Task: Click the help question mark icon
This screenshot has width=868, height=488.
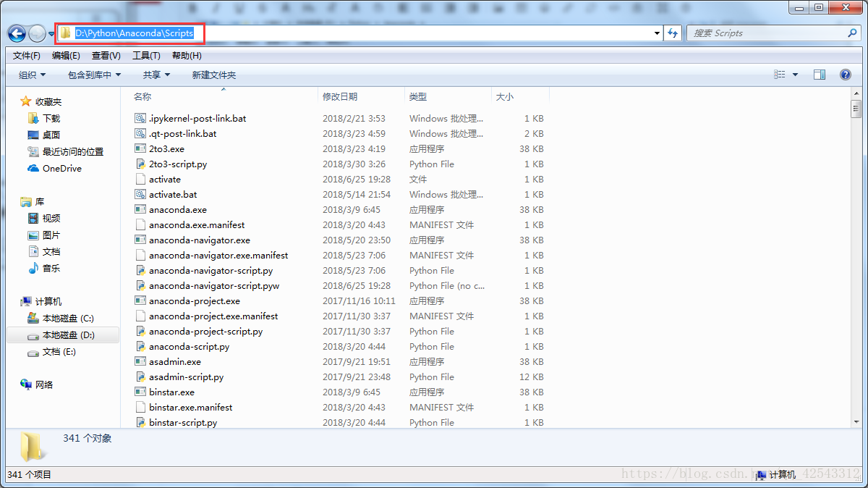Action: pyautogui.click(x=845, y=75)
